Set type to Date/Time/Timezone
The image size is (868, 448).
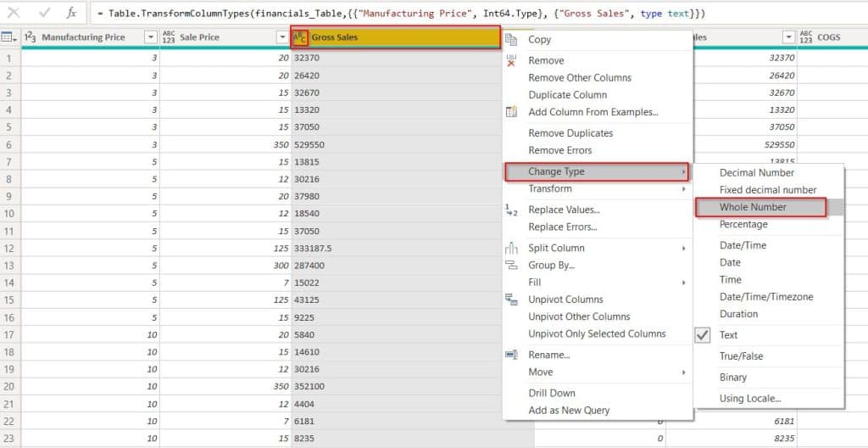click(x=766, y=297)
